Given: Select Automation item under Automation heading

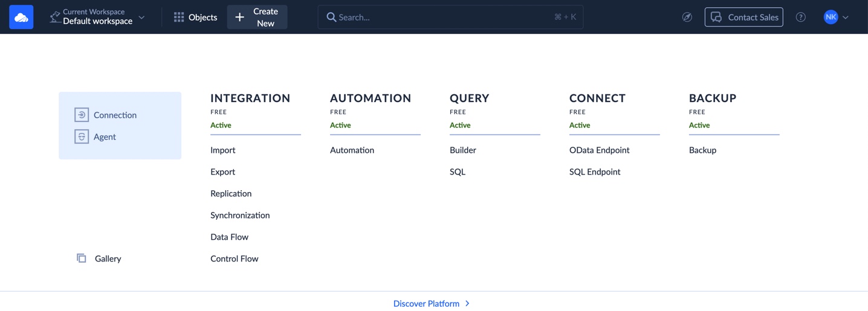Looking at the screenshot, I should (x=352, y=150).
